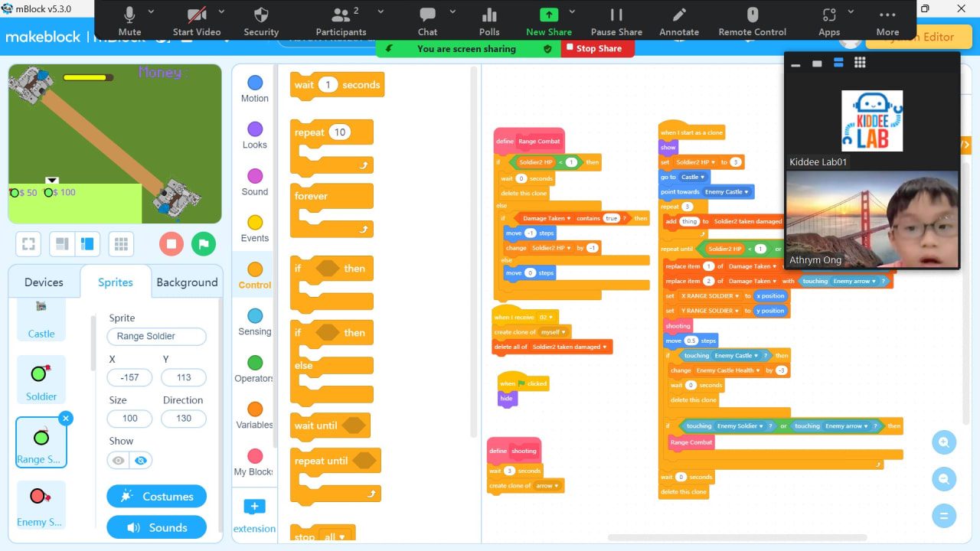This screenshot has width=980, height=551.
Task: Select the large stage layout icon
Action: tap(87, 244)
